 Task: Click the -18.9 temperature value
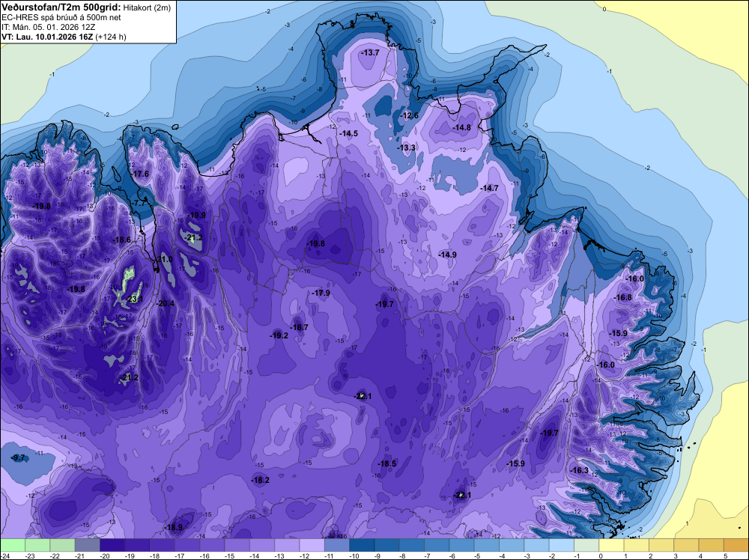point(173,528)
